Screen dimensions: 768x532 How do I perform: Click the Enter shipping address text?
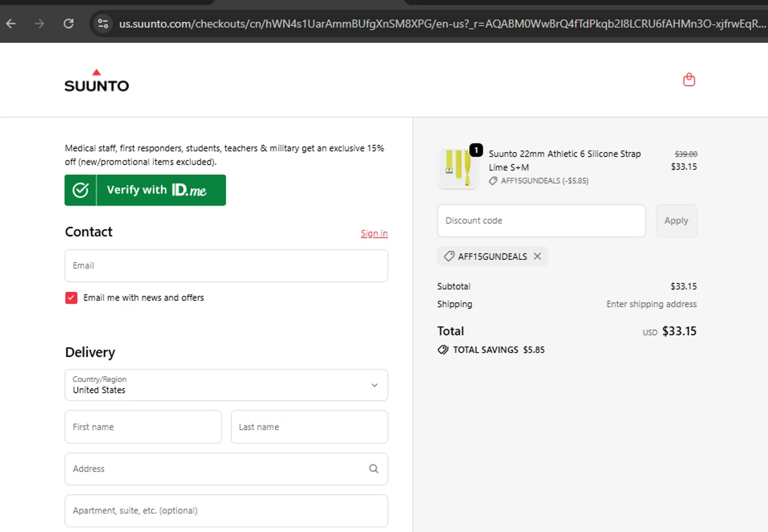point(651,304)
